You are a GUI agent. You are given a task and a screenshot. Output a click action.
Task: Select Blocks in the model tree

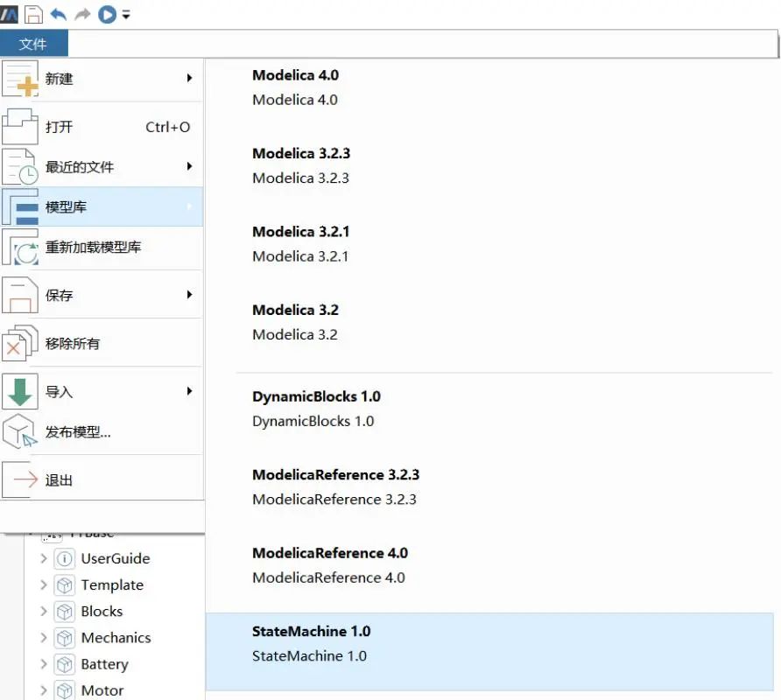(102, 611)
